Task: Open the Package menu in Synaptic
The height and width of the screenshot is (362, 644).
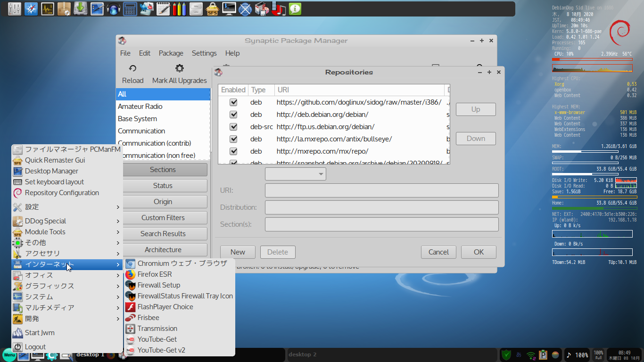Action: click(x=171, y=53)
